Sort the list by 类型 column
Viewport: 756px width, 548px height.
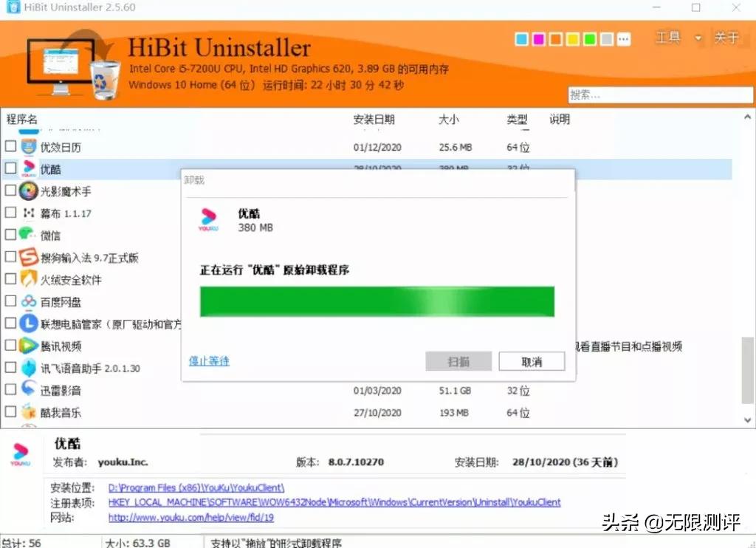[x=517, y=119]
